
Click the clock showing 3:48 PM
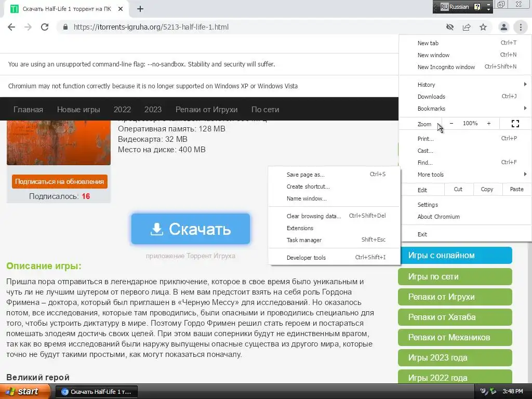tap(513, 391)
